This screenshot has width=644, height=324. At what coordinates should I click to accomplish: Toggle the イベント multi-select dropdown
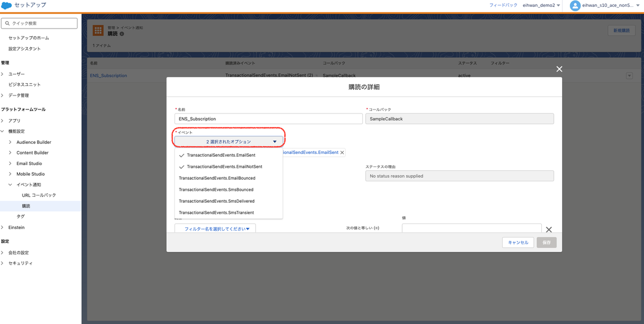229,142
